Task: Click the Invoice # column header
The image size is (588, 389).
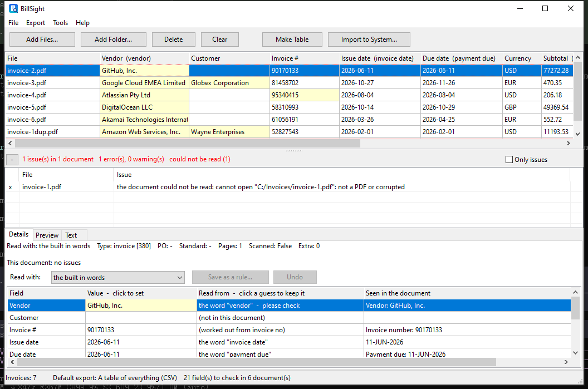Action: coord(305,58)
